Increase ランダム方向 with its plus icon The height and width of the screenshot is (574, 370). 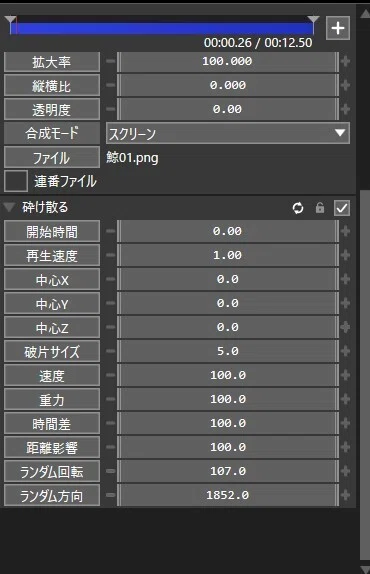[x=345, y=495]
